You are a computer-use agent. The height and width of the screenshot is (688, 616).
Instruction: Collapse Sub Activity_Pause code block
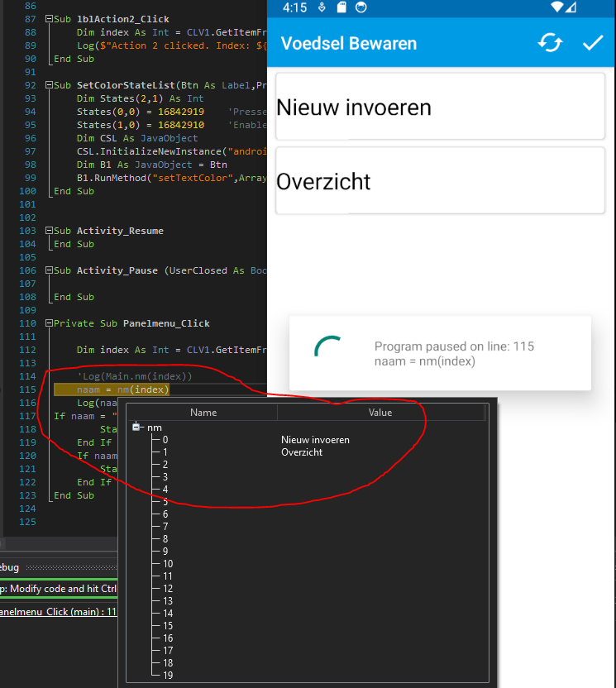pos(49,270)
